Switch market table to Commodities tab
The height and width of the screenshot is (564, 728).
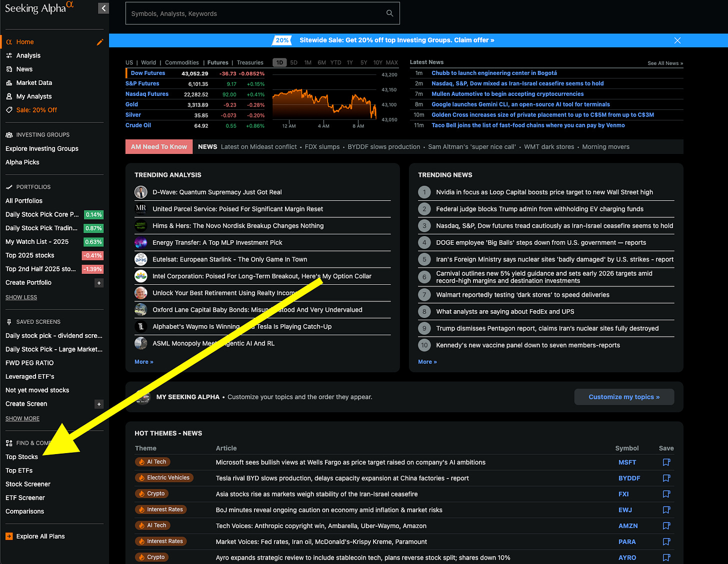click(182, 63)
